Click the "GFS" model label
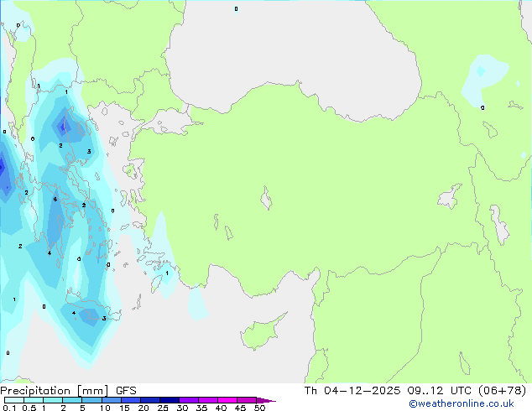This screenshot has height=411, width=532. coord(126,391)
